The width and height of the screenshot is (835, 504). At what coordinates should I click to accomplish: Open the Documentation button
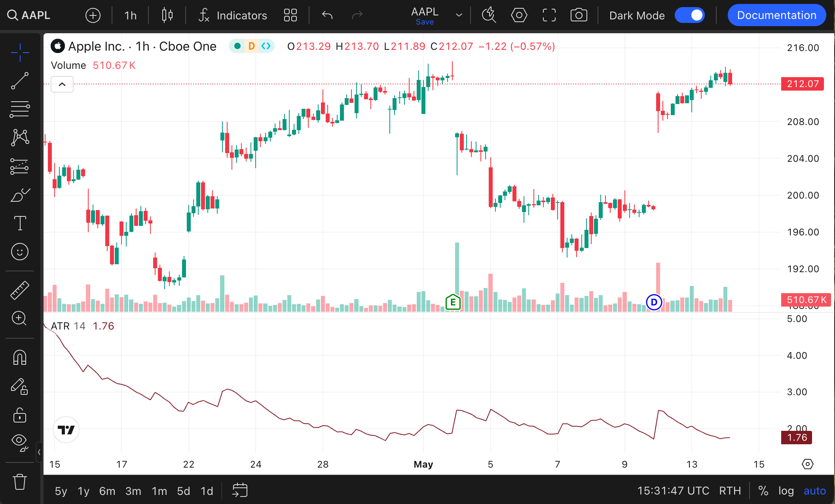click(x=776, y=15)
